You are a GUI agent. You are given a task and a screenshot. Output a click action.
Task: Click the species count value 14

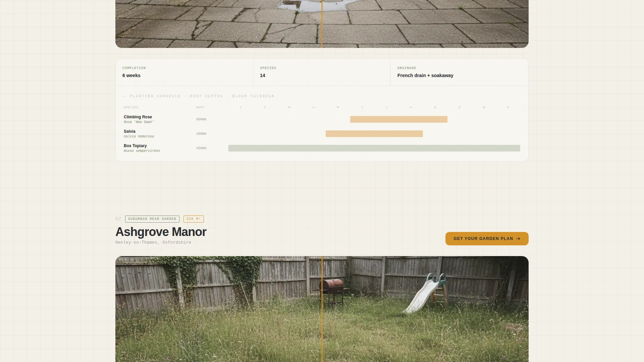263,75
